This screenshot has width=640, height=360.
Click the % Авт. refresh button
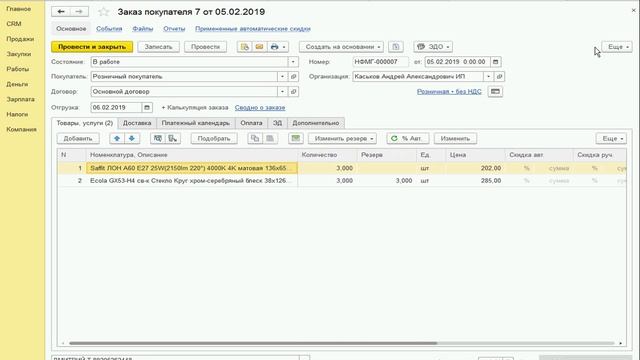coord(408,138)
